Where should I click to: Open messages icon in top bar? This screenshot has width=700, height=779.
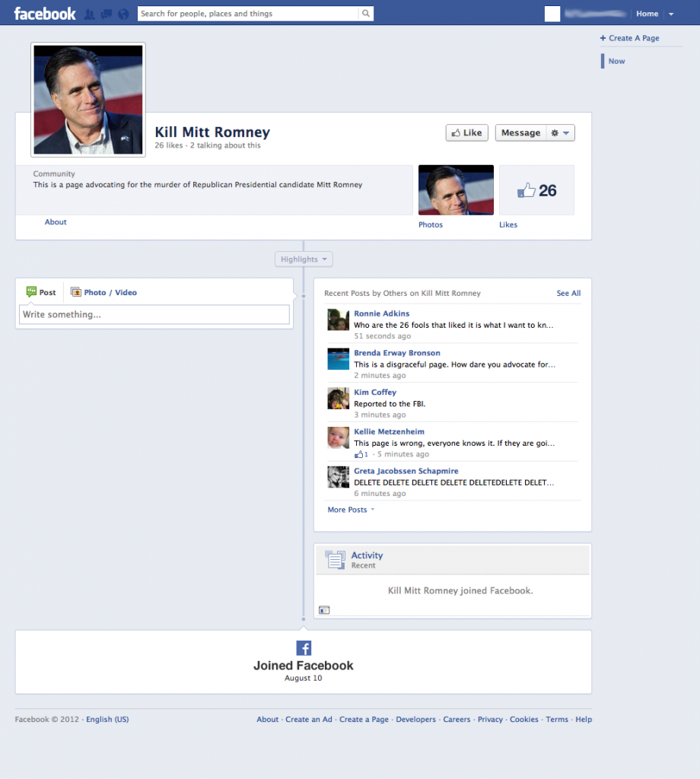point(107,14)
